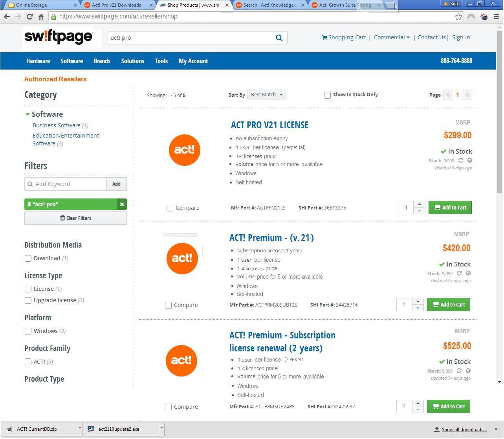This screenshot has height=439, width=504.
Task: Open My Account menu
Action: point(193,61)
